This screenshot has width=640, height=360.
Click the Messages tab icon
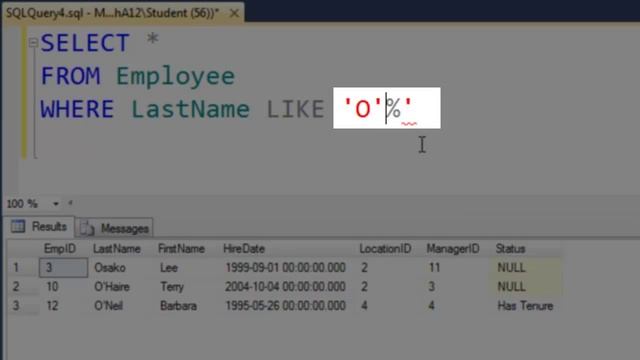point(87,228)
